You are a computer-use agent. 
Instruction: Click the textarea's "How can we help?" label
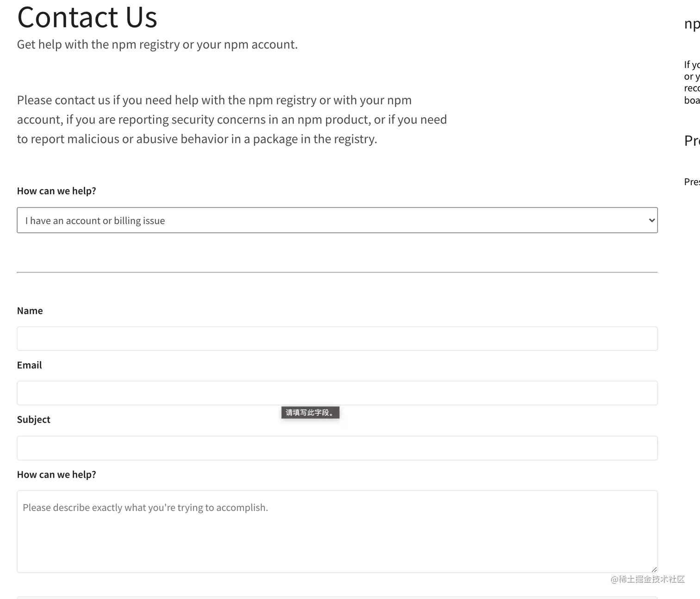(56, 474)
